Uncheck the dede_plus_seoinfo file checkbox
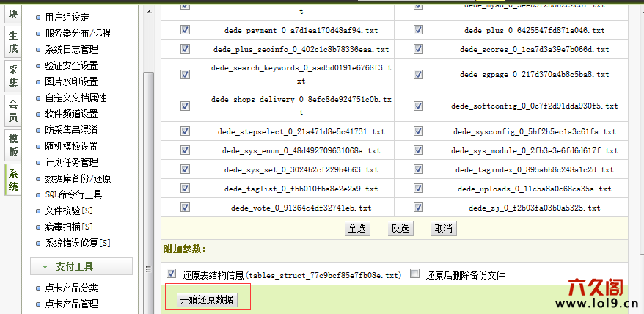Viewport: 644px width, 314px height. (185, 49)
